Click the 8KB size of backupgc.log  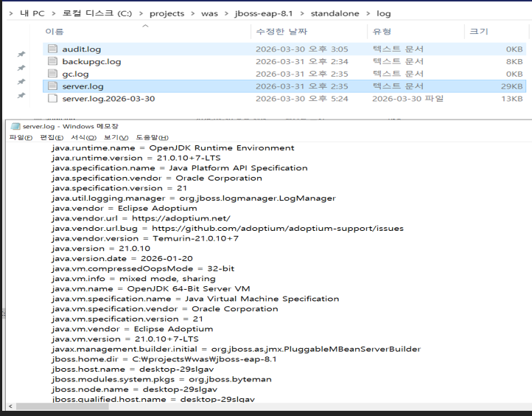(514, 61)
